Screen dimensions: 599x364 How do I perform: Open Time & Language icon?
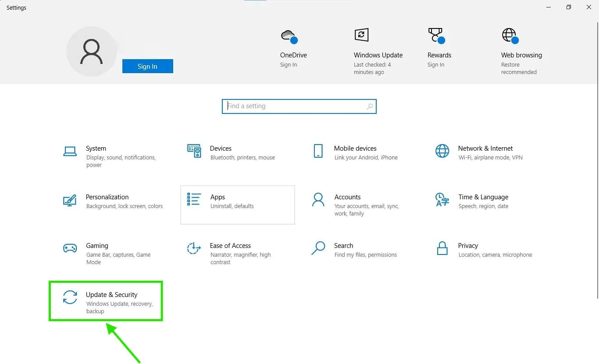(442, 199)
